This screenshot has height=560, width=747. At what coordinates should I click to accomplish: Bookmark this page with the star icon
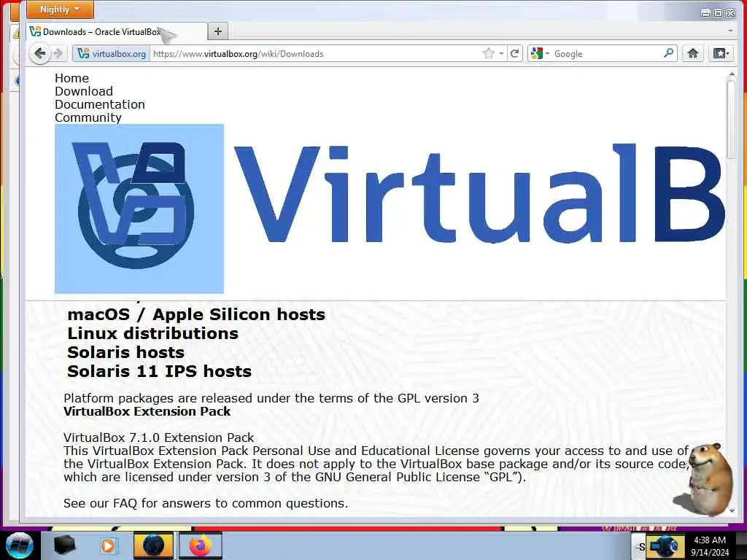click(488, 53)
